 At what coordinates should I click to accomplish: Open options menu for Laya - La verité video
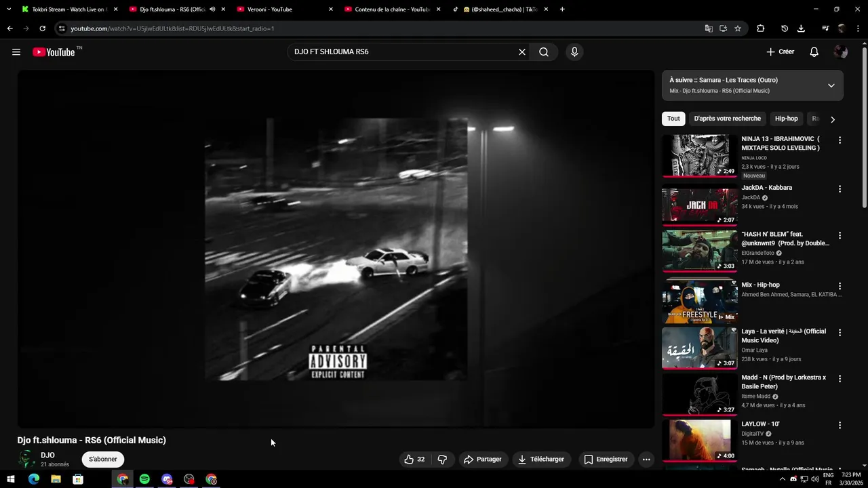840,333
